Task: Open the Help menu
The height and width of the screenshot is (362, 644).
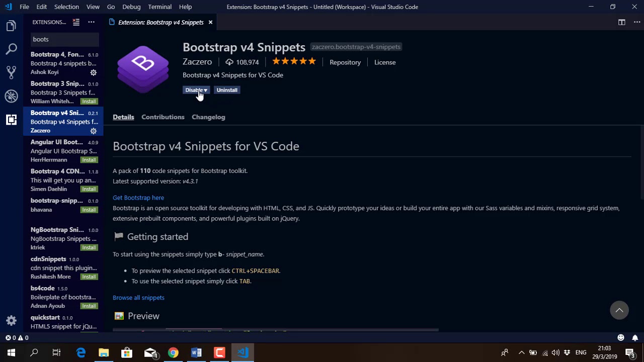Action: tap(185, 7)
